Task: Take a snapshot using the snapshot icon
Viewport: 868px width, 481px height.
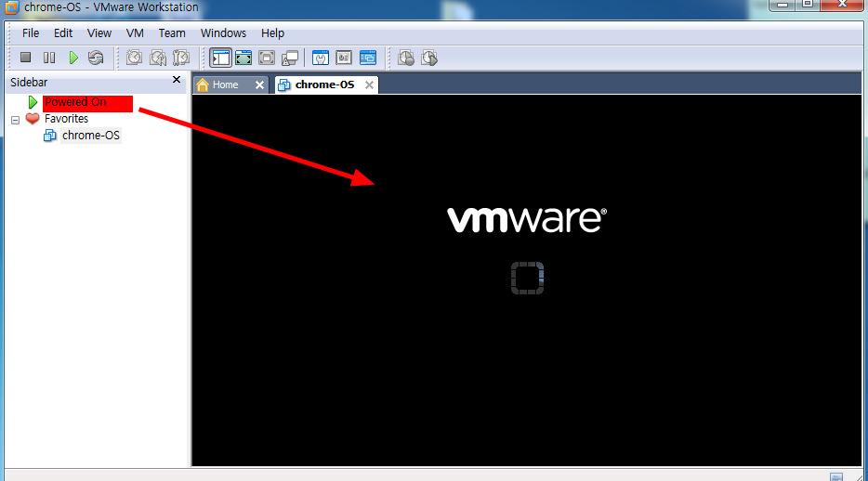Action: click(135, 58)
